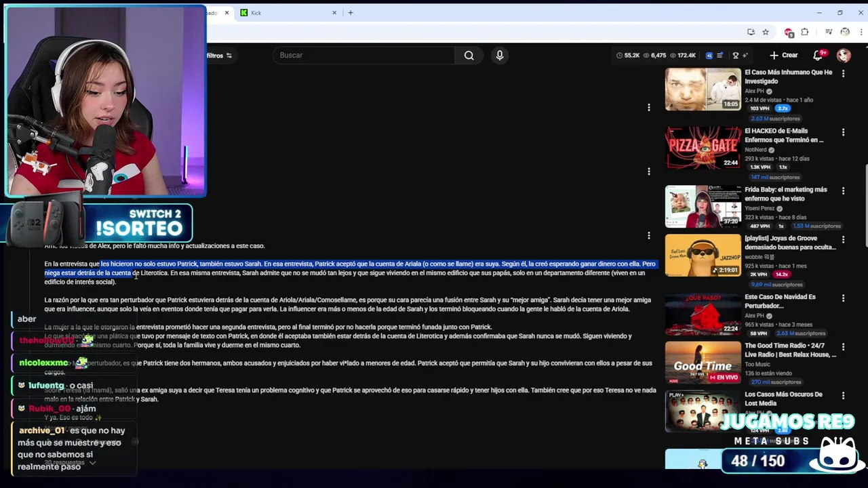Click the '147 mil suscriptores' label
The image size is (868, 488).
tap(775, 177)
